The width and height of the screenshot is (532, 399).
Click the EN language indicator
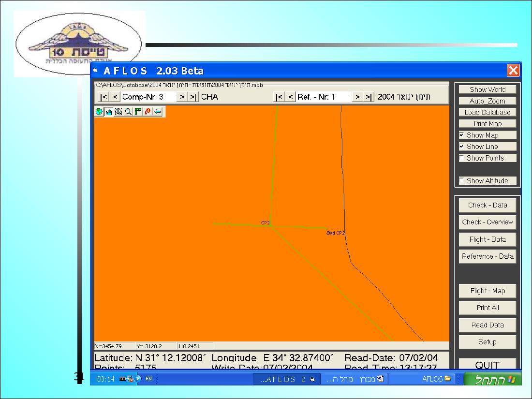click(148, 379)
